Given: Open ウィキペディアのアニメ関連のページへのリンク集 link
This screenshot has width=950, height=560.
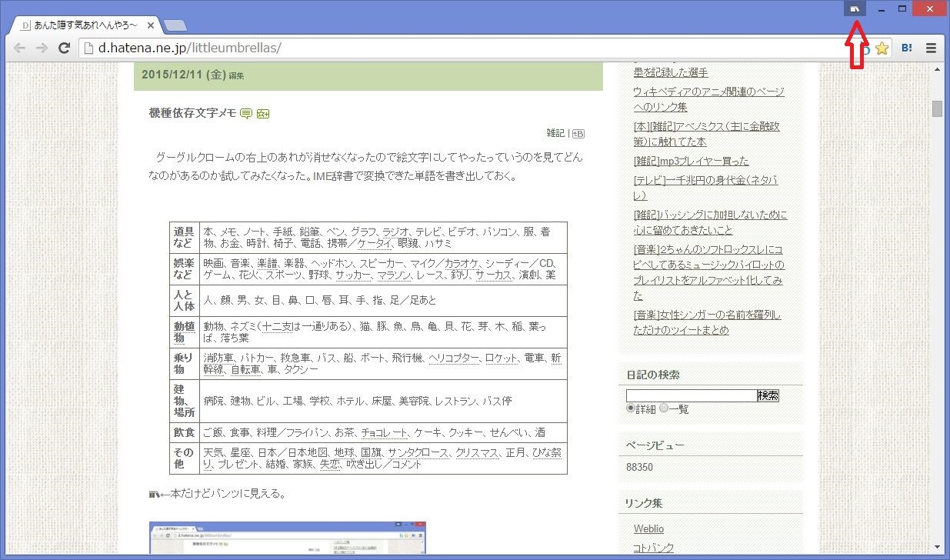Looking at the screenshot, I should click(x=708, y=99).
